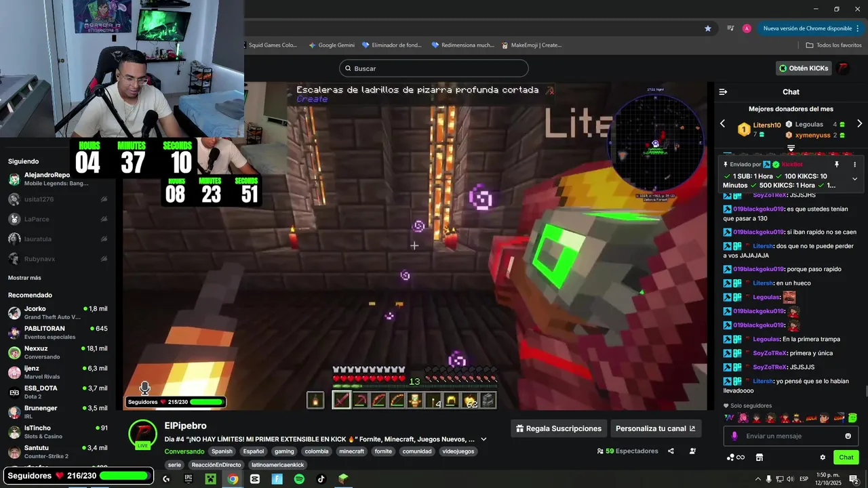Image resolution: width=868 pixels, height=488 pixels.
Task: Click the Enviar un mensaje field
Action: point(791,436)
